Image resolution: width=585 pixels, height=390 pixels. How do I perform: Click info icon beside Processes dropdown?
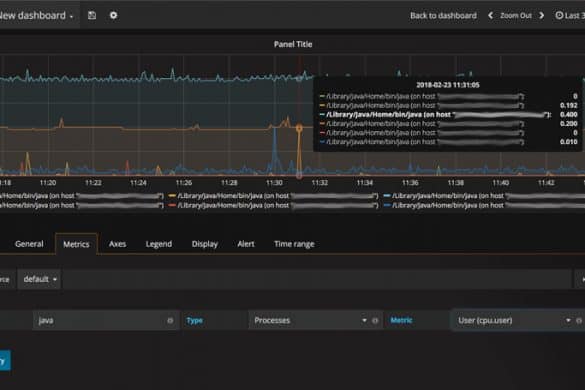[x=375, y=321]
